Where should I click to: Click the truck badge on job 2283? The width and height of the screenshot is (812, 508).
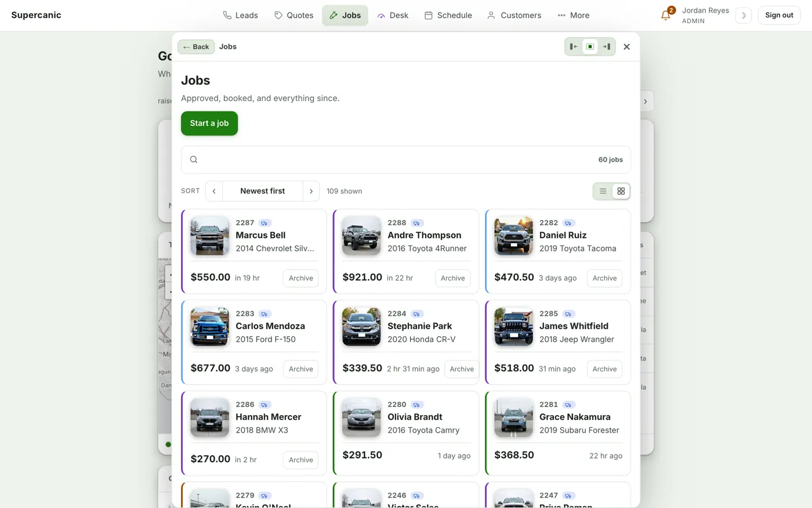click(x=264, y=314)
